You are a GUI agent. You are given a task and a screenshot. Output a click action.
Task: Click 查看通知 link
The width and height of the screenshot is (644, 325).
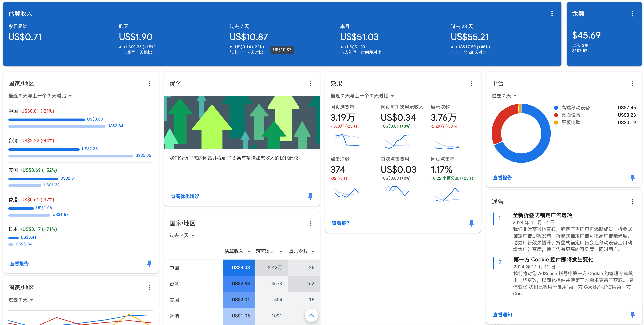pos(502,314)
